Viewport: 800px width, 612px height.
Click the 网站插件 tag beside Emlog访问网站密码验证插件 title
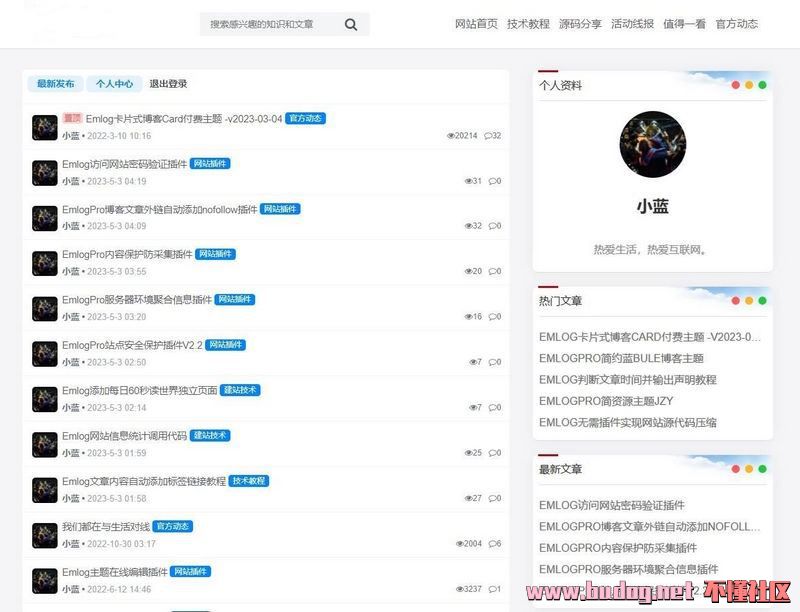210,164
